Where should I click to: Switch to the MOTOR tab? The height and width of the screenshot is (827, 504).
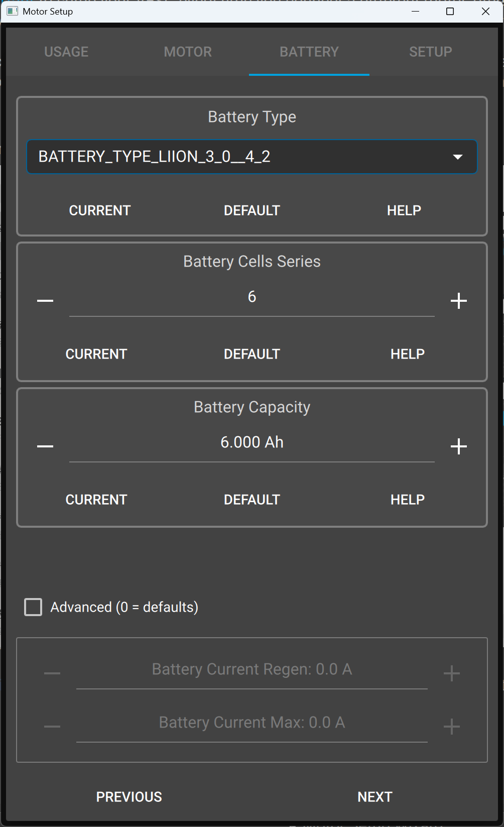click(x=188, y=52)
